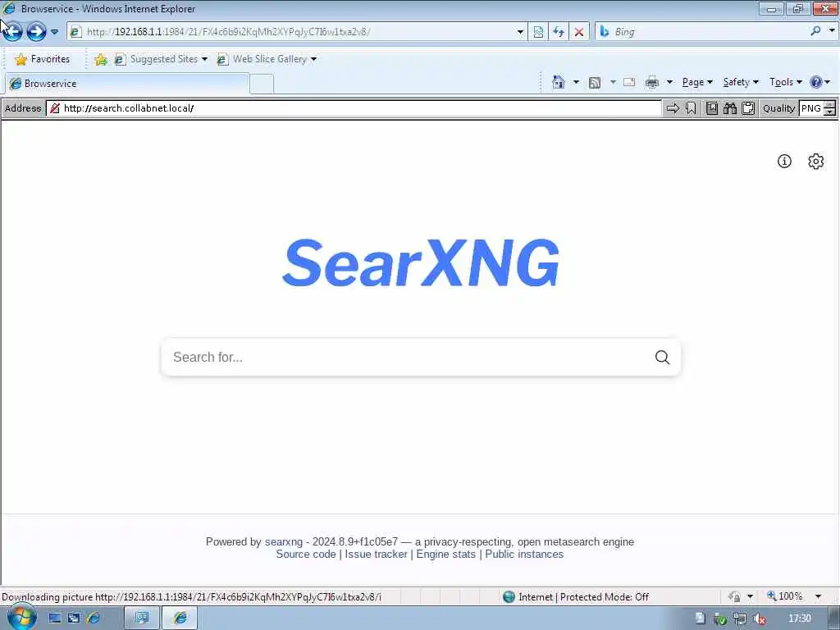The width and height of the screenshot is (840, 630).
Task: Select the Browservice tab
Action: point(127,84)
